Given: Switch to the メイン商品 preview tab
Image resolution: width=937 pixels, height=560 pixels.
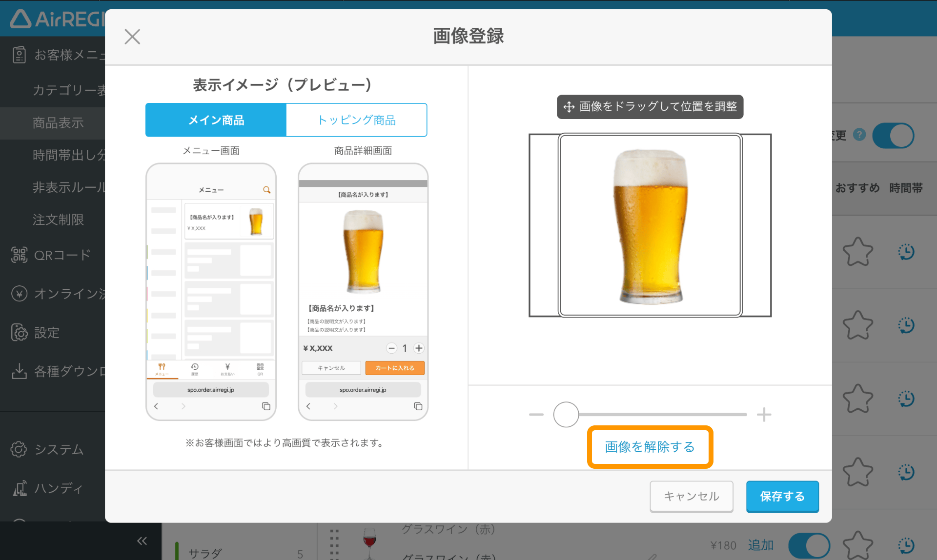Looking at the screenshot, I should (x=216, y=120).
